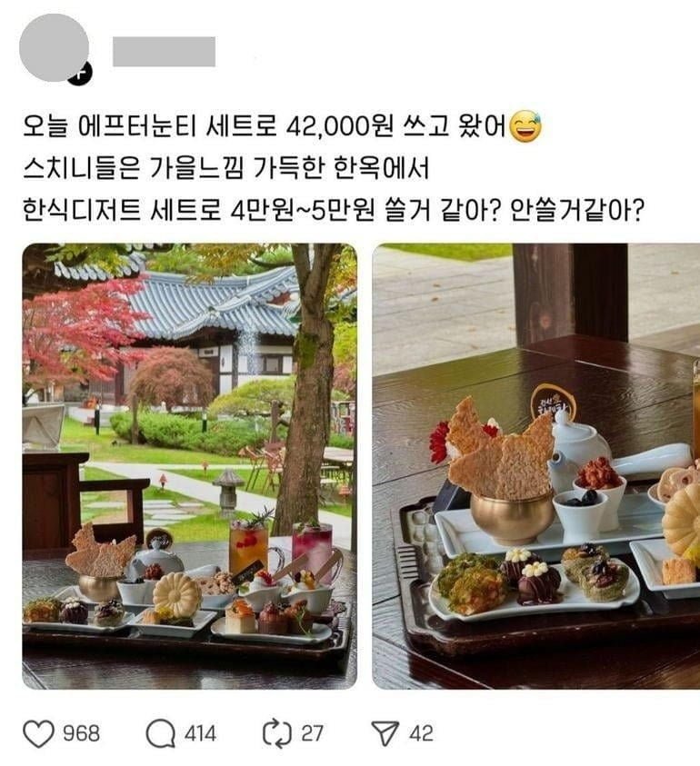The width and height of the screenshot is (700, 766).
Task: View the 968 likes count
Action: click(x=82, y=734)
